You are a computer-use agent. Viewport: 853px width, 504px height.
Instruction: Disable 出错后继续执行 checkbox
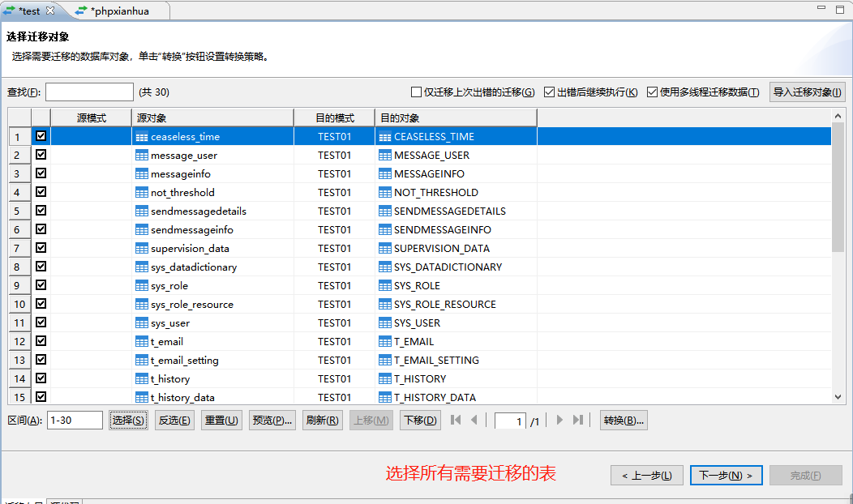pos(549,92)
